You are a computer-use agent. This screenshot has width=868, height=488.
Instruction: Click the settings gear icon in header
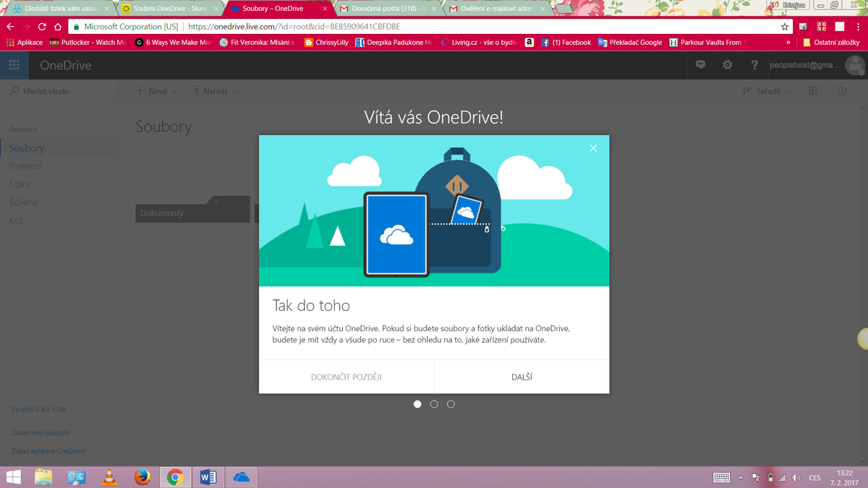pyautogui.click(x=727, y=65)
